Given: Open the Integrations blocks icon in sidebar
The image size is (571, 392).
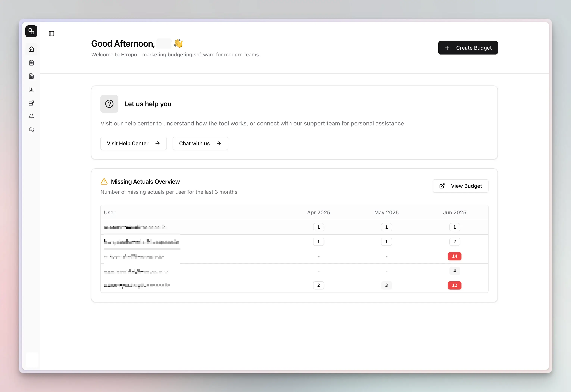Looking at the screenshot, I should [31, 103].
